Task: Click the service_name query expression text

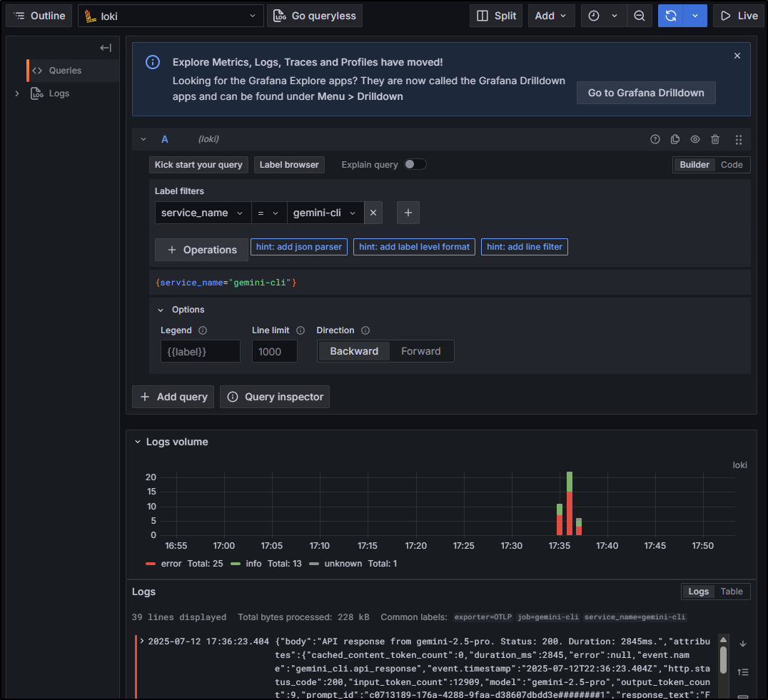Action: click(226, 283)
